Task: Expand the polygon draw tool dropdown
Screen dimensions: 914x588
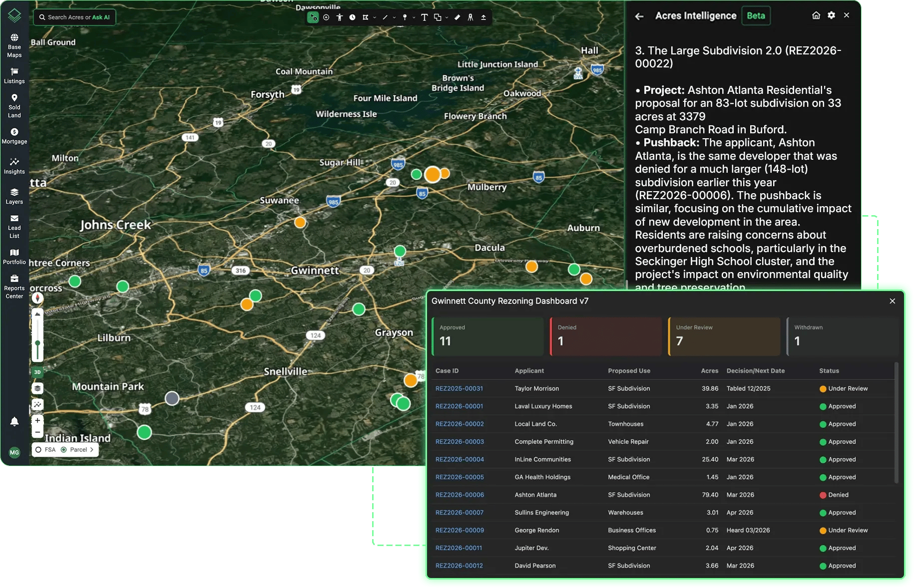Action: [x=375, y=17]
